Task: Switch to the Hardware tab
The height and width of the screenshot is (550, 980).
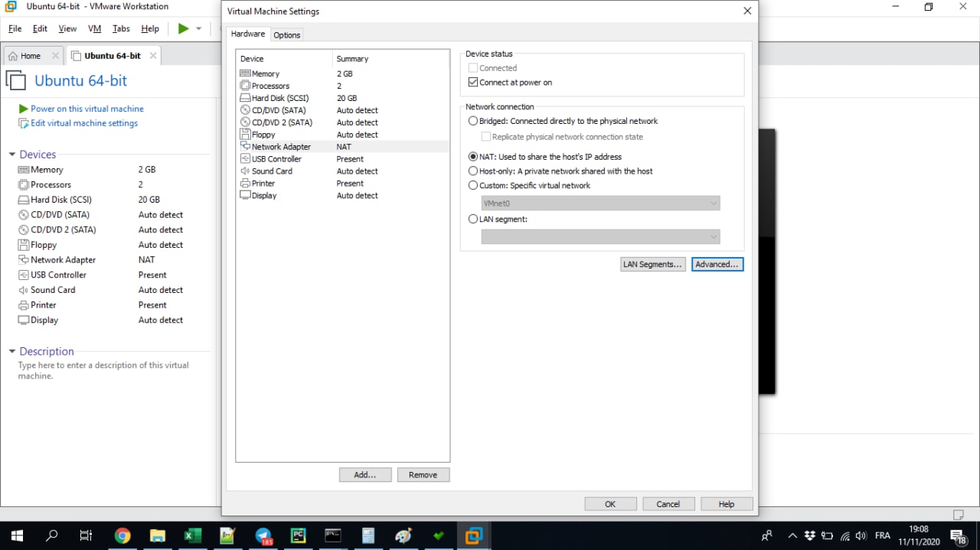Action: coord(248,34)
